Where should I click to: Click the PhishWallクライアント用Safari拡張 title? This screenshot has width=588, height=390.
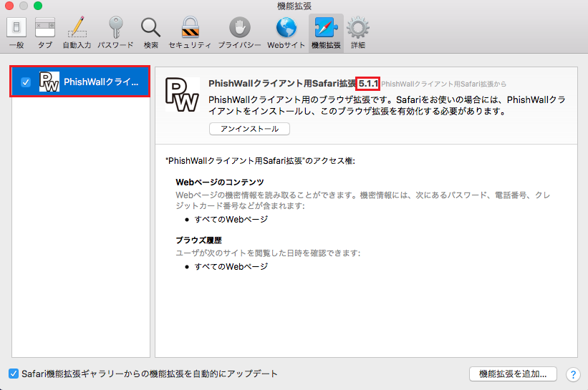point(282,84)
